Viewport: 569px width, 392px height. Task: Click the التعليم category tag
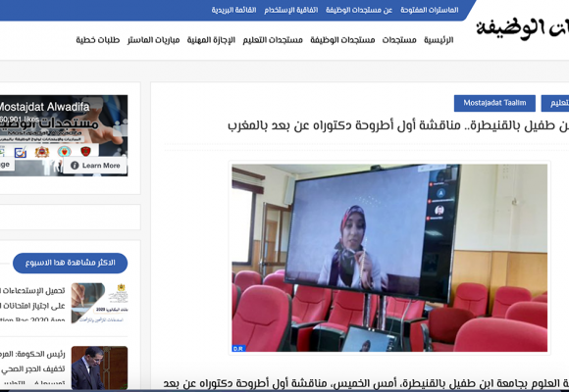(x=555, y=103)
